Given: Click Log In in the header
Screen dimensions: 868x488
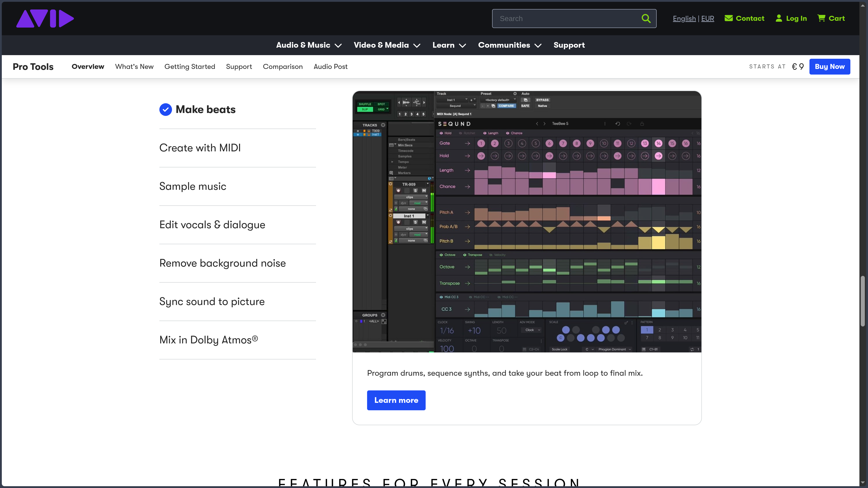Looking at the screenshot, I should 791,19.
